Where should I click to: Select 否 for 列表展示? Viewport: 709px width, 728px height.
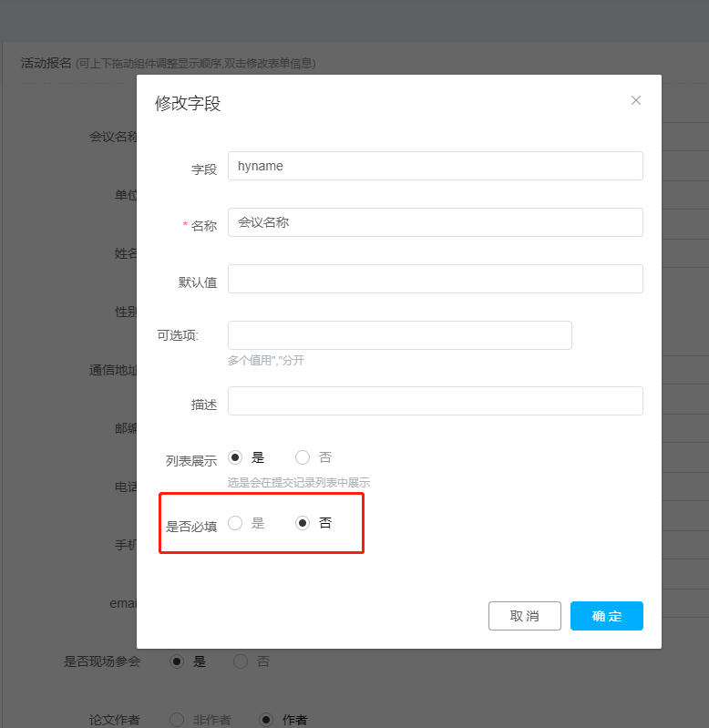tap(303, 457)
